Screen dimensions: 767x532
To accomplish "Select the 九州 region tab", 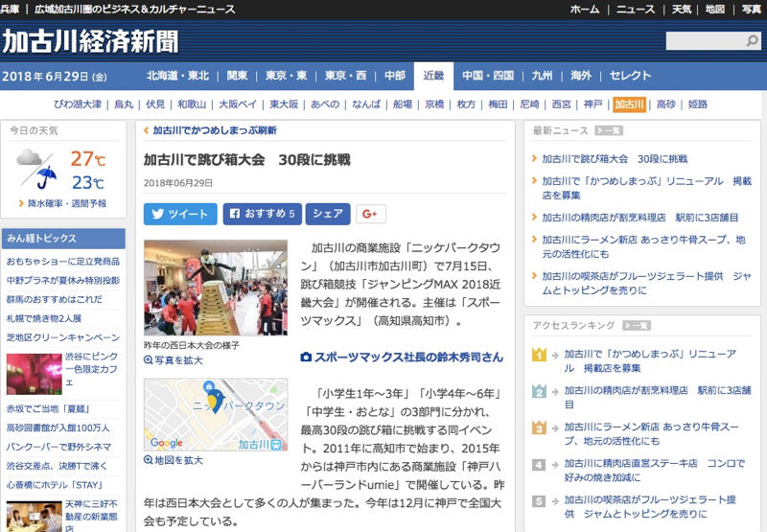I will [x=542, y=76].
